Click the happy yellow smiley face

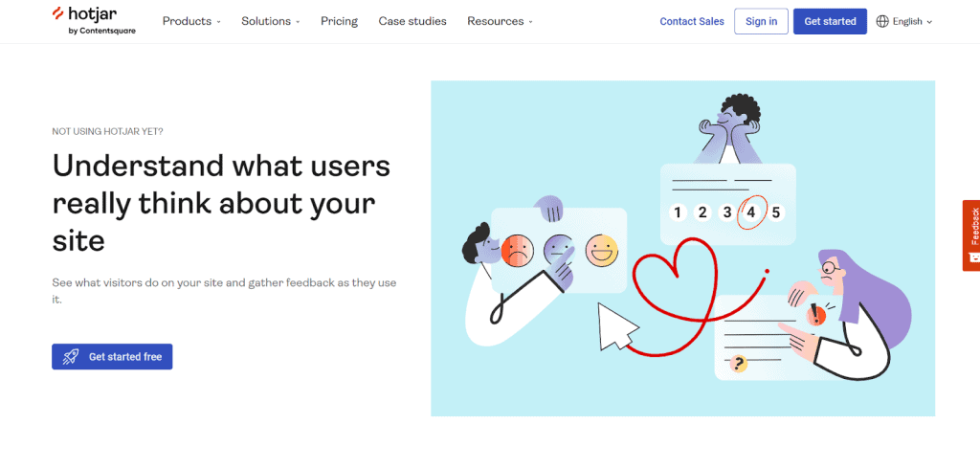600,251
